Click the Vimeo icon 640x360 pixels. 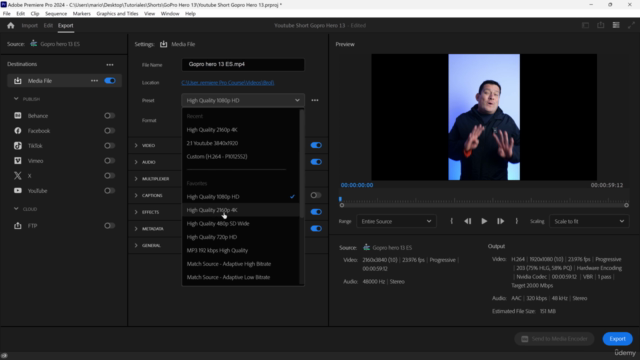coord(18,161)
